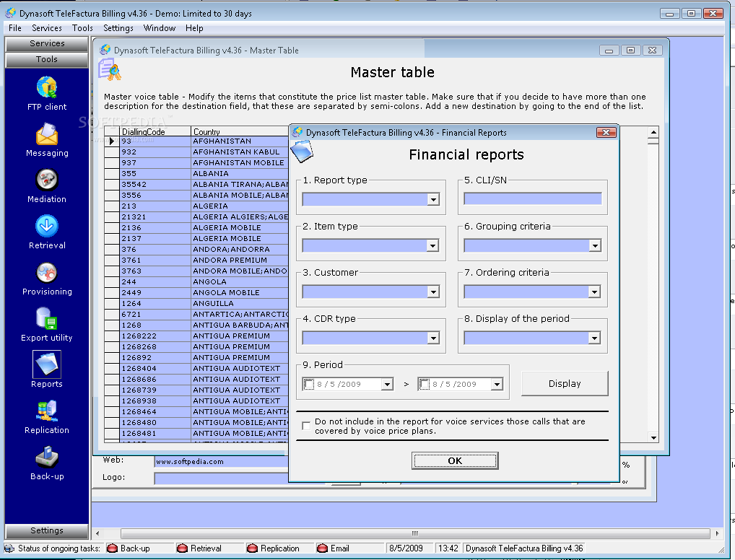Expand the Report type dropdown
The width and height of the screenshot is (735, 560).
pyautogui.click(x=433, y=200)
